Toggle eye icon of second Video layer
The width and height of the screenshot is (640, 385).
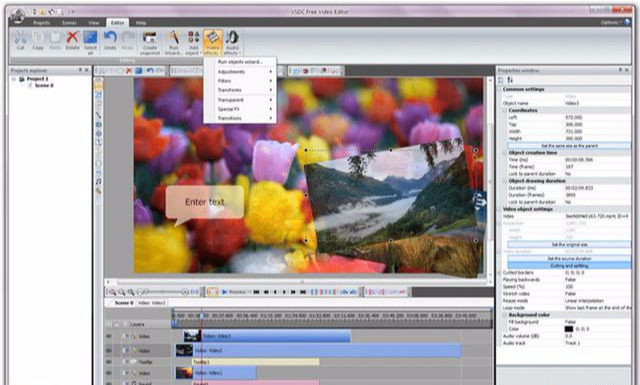pyautogui.click(x=109, y=350)
